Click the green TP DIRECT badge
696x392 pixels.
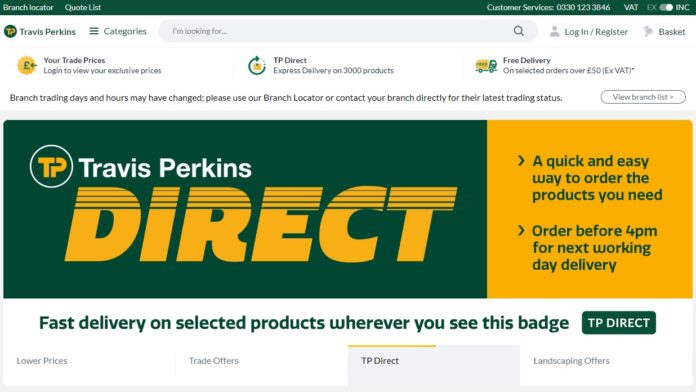click(619, 323)
